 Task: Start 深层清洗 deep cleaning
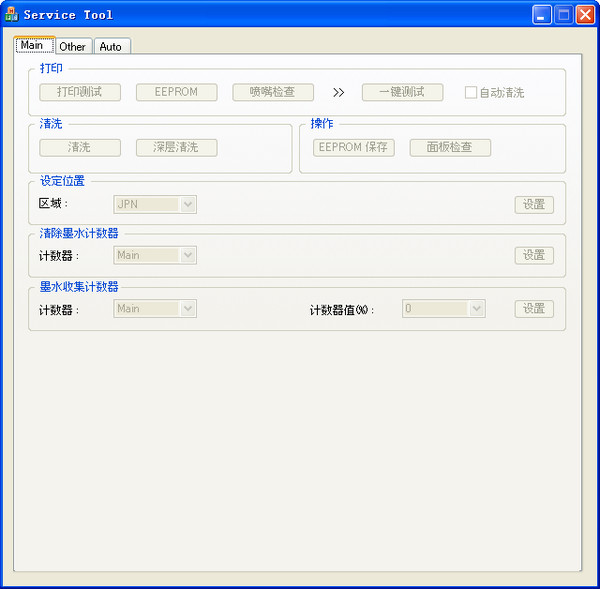(176, 147)
